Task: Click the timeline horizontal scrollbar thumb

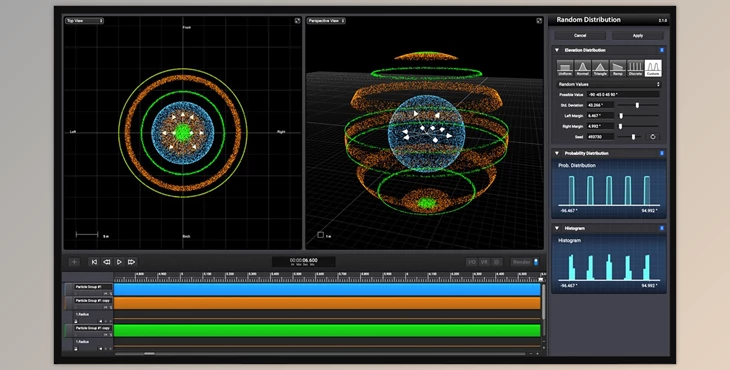Action: click(x=149, y=354)
